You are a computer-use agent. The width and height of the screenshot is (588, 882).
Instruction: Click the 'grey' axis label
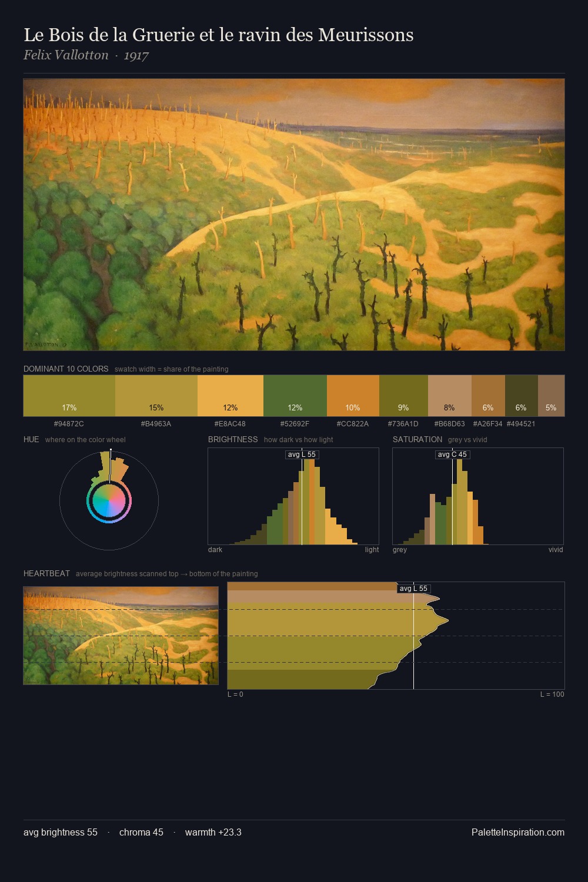click(400, 550)
